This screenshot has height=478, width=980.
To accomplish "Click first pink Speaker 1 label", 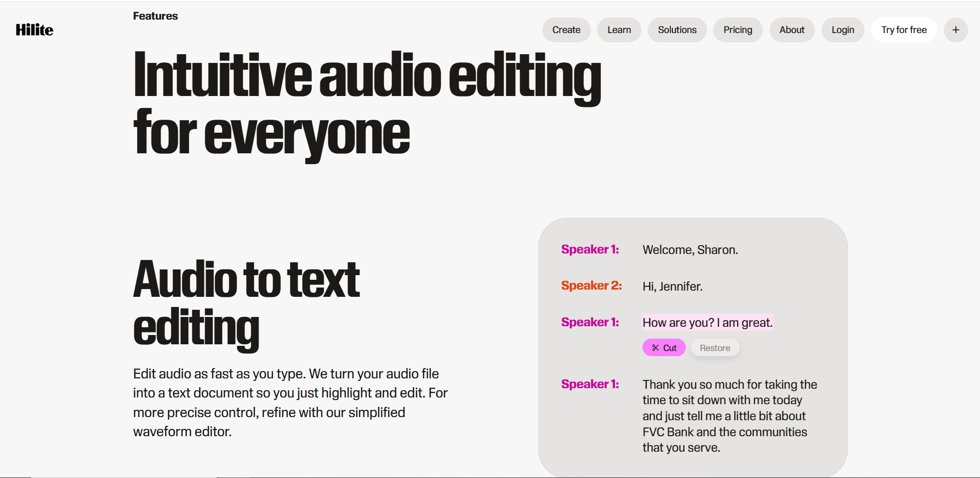I will [590, 249].
